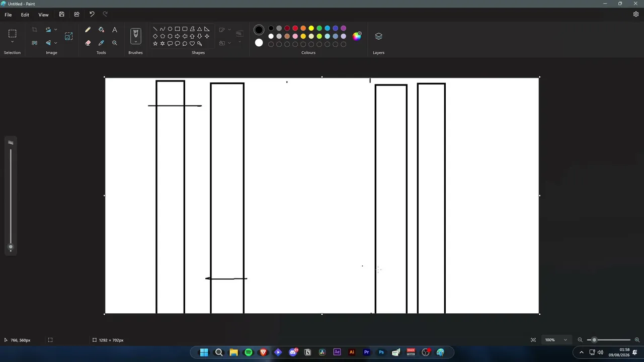Pick the yellow colour swatch
This screenshot has height=362, width=644.
point(311,28)
